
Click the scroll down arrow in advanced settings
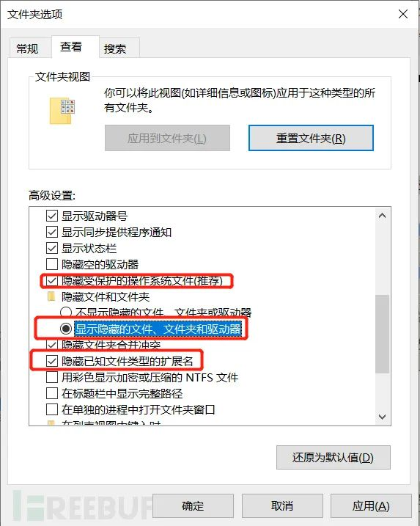point(382,417)
